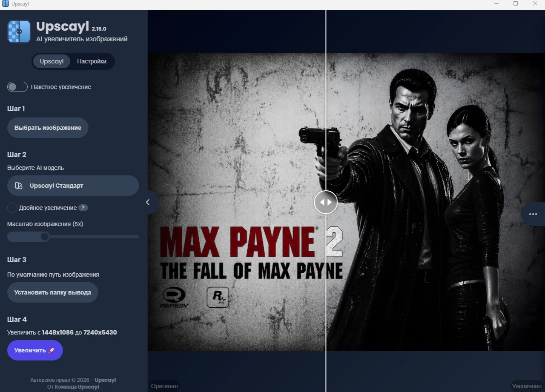Viewport: 545px width, 392px height.
Task: Click the Upscayl link in copyright line
Action: coord(105,380)
